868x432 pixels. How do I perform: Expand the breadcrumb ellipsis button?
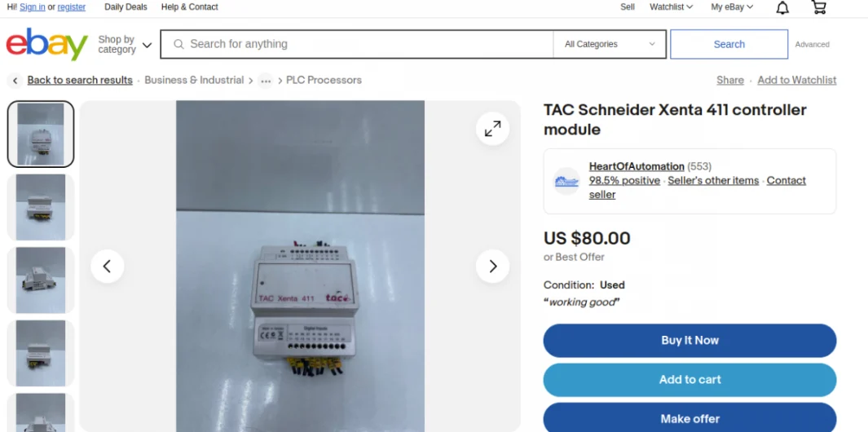point(266,81)
